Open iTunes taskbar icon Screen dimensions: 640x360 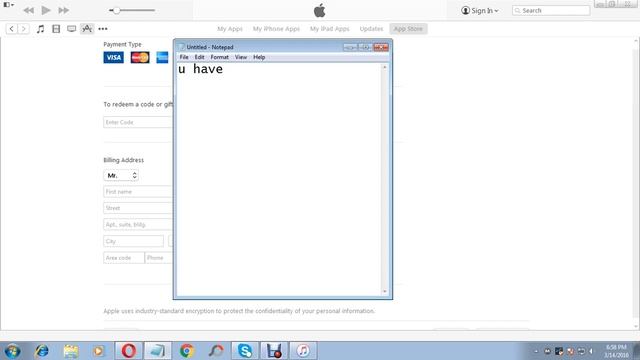[303, 351]
